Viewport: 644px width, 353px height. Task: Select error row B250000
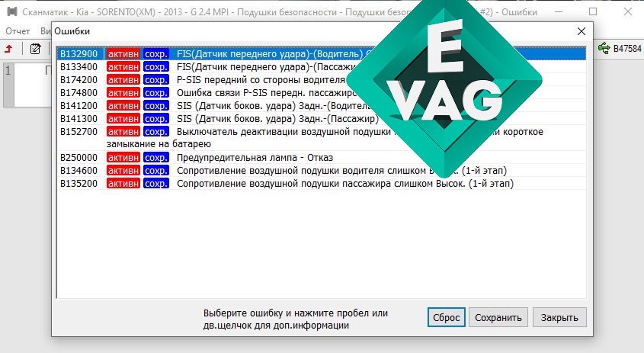tap(321, 157)
